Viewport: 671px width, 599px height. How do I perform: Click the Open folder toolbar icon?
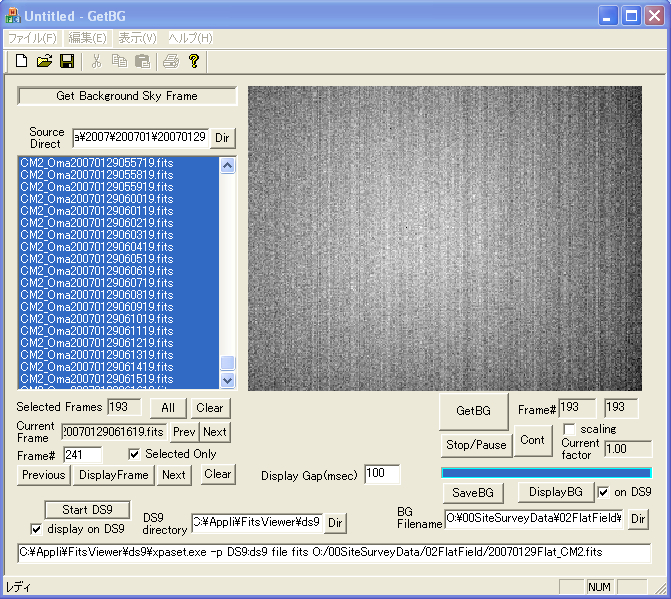pos(44,62)
